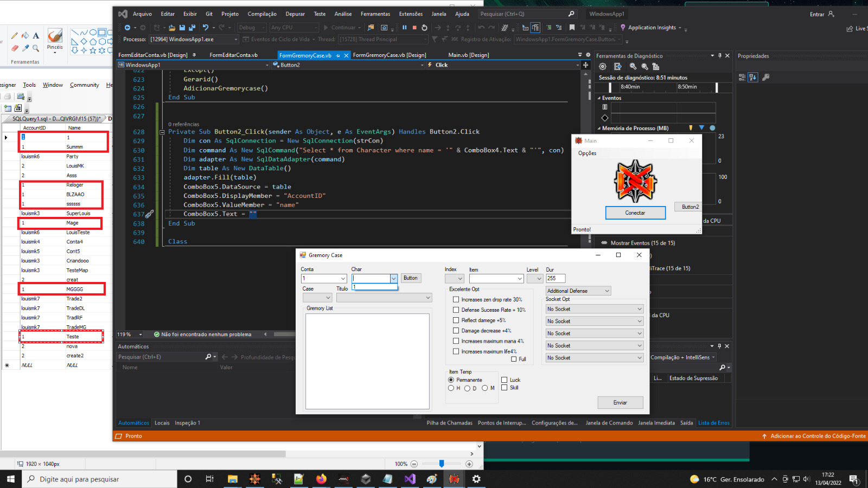Open the Titulo combo box

[384, 298]
